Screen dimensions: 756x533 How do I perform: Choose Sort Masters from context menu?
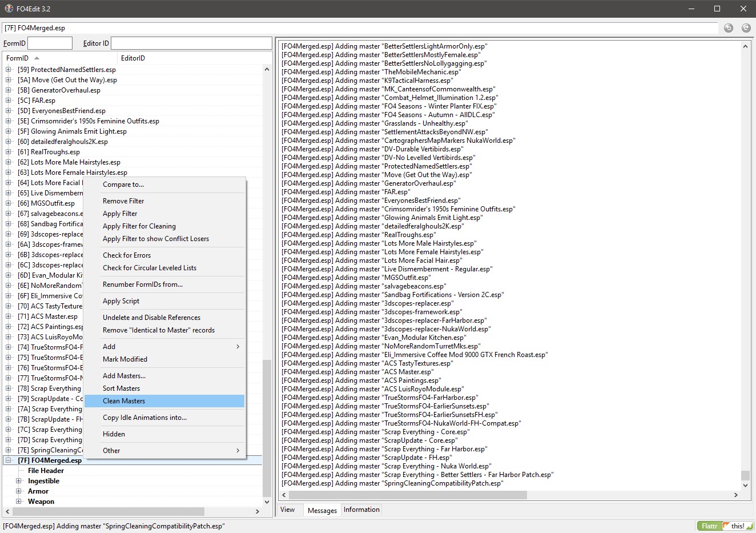point(164,388)
